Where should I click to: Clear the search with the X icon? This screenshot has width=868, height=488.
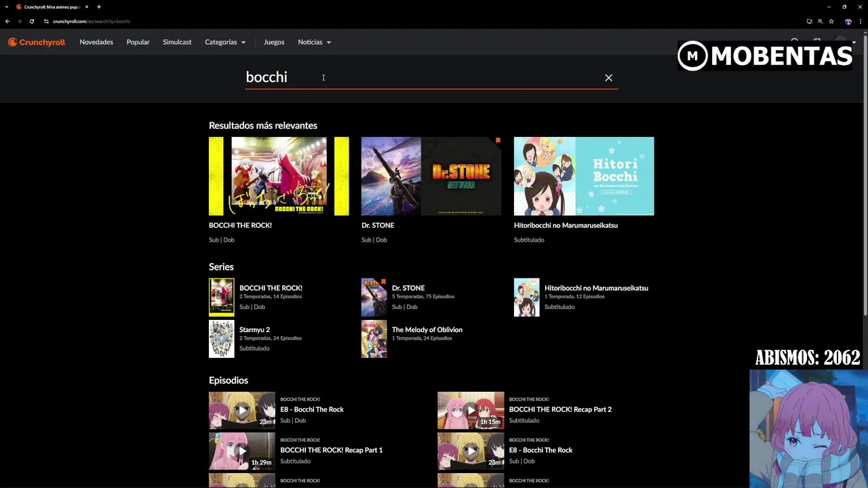pyautogui.click(x=608, y=78)
